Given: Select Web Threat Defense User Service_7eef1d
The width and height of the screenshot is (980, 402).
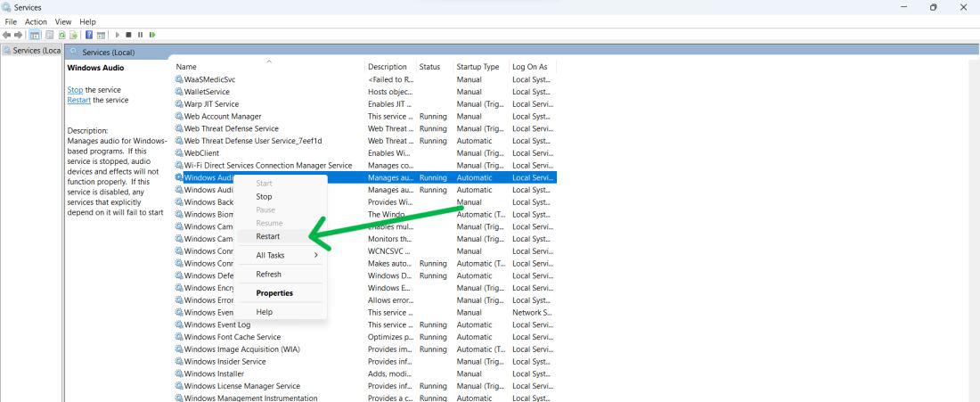Looking at the screenshot, I should tap(253, 141).
